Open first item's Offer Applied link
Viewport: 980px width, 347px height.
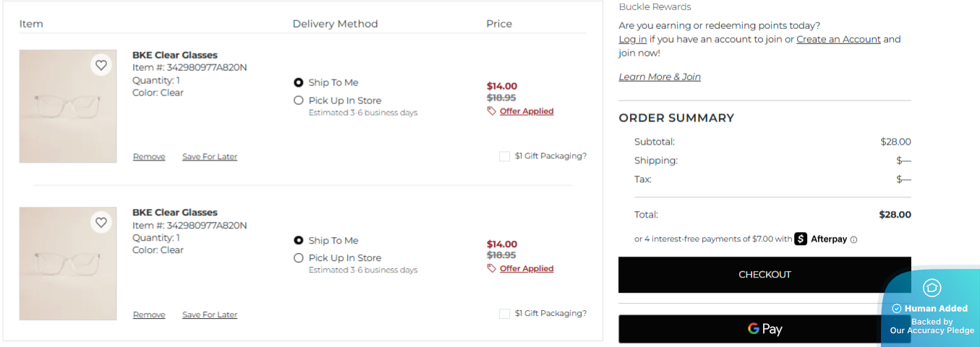527,111
